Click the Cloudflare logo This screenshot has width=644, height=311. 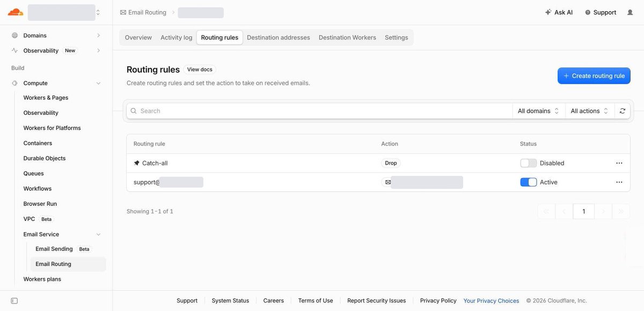pyautogui.click(x=15, y=12)
